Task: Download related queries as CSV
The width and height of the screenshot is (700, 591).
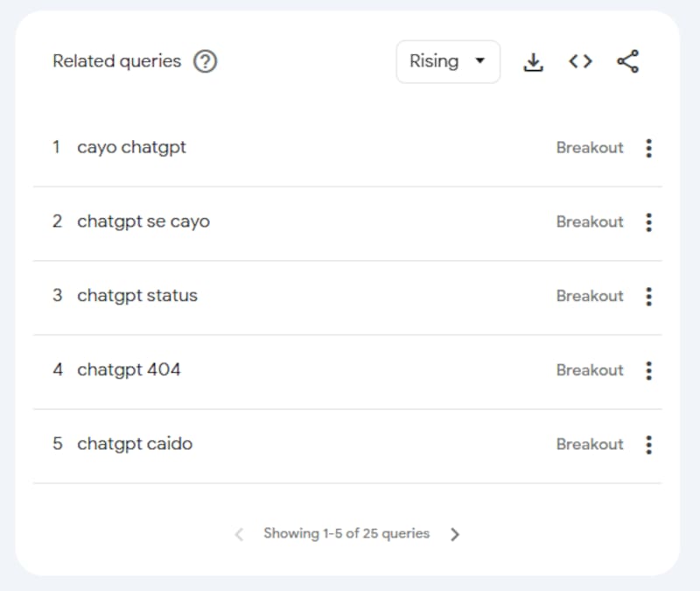Action: click(x=534, y=61)
